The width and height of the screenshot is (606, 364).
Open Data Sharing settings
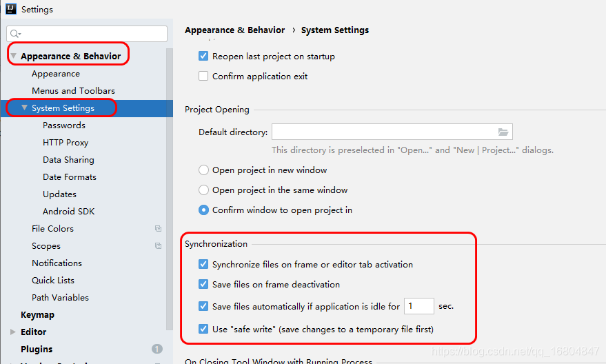click(x=68, y=159)
